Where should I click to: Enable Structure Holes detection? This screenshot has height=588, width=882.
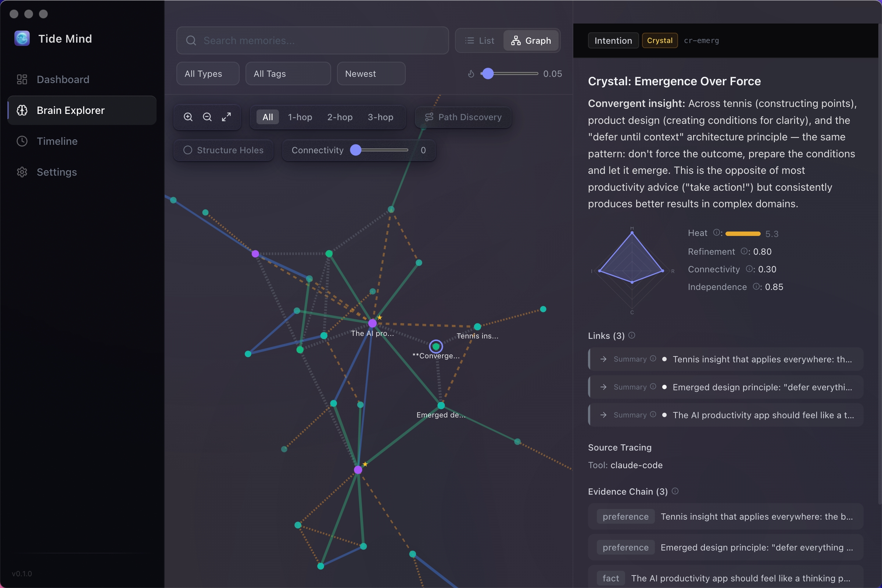point(223,150)
